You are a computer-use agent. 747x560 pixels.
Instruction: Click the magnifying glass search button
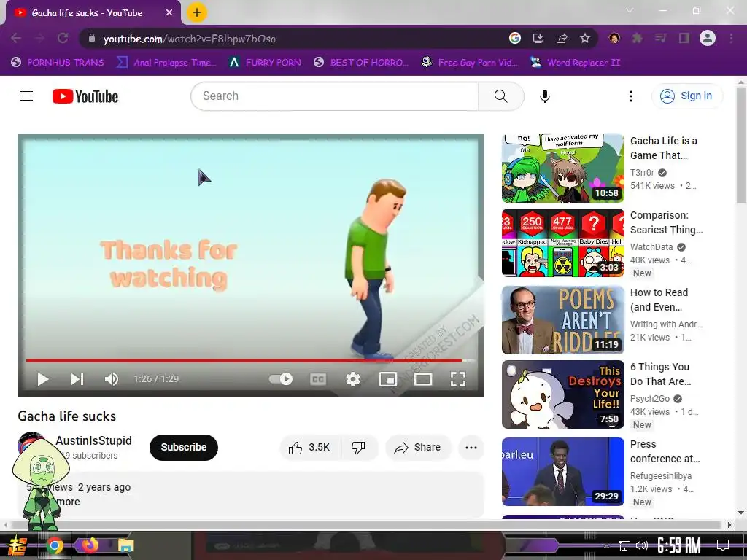[x=501, y=96]
